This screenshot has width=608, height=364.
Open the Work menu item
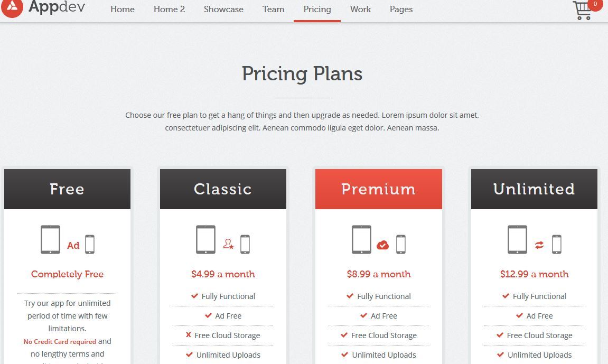click(360, 10)
